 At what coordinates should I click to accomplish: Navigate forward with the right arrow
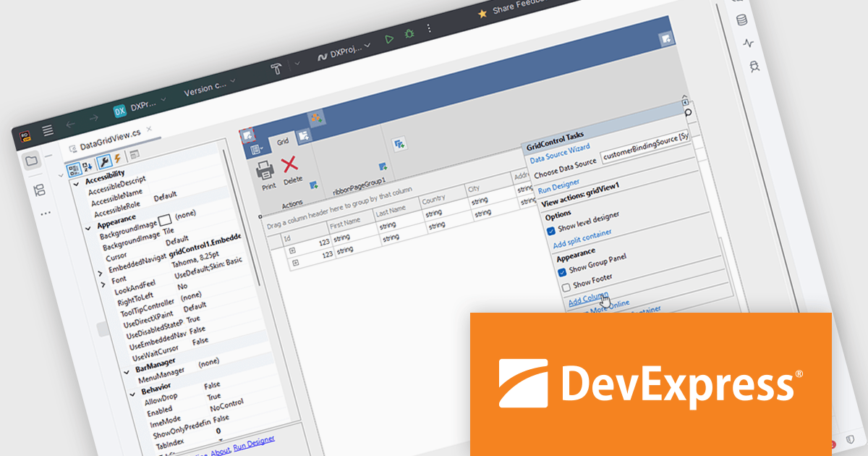[93, 117]
